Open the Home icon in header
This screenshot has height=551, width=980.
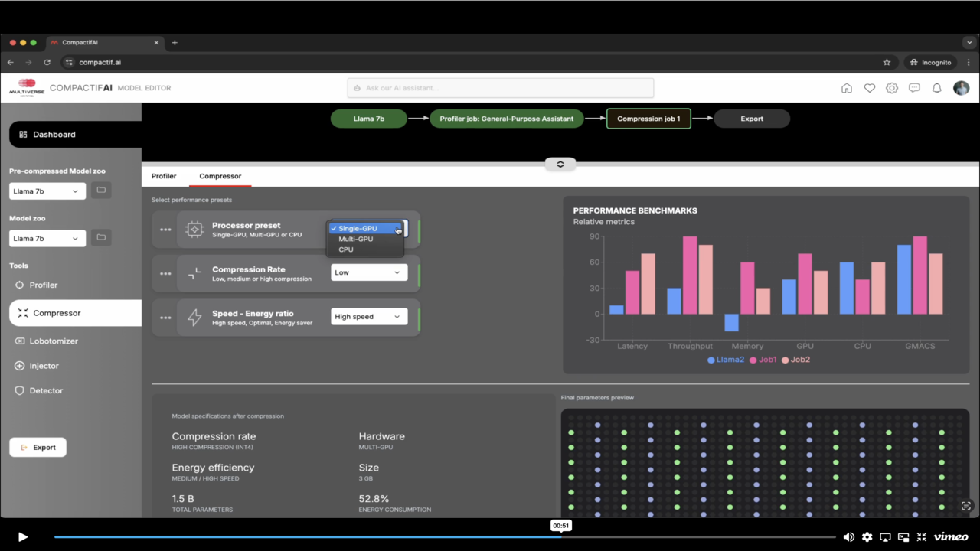[847, 88]
